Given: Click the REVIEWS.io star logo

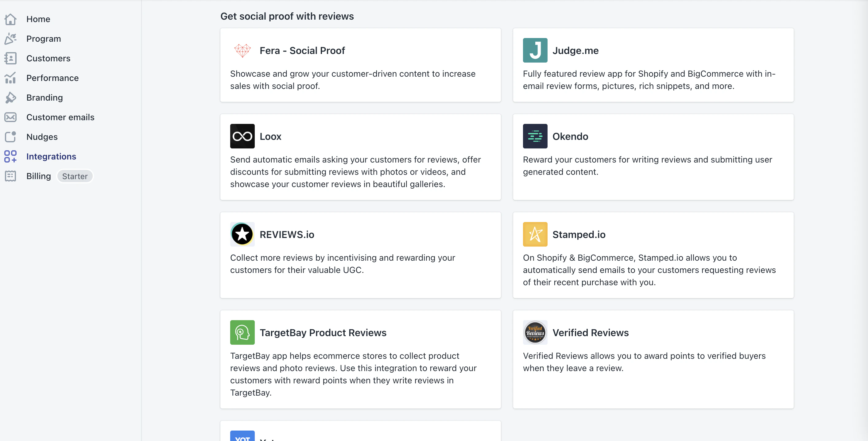Looking at the screenshot, I should [x=242, y=234].
